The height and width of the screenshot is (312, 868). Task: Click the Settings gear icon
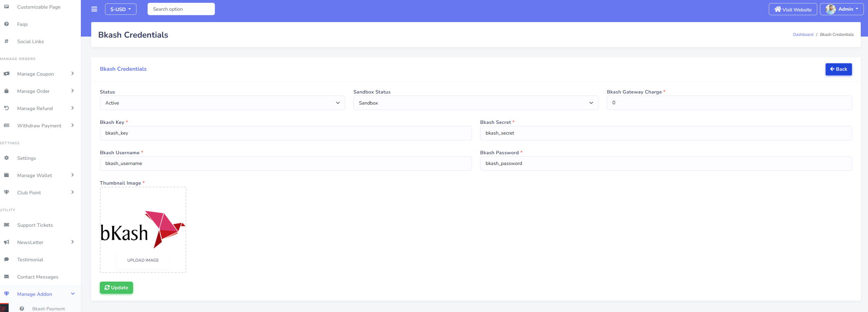pyautogui.click(x=7, y=158)
